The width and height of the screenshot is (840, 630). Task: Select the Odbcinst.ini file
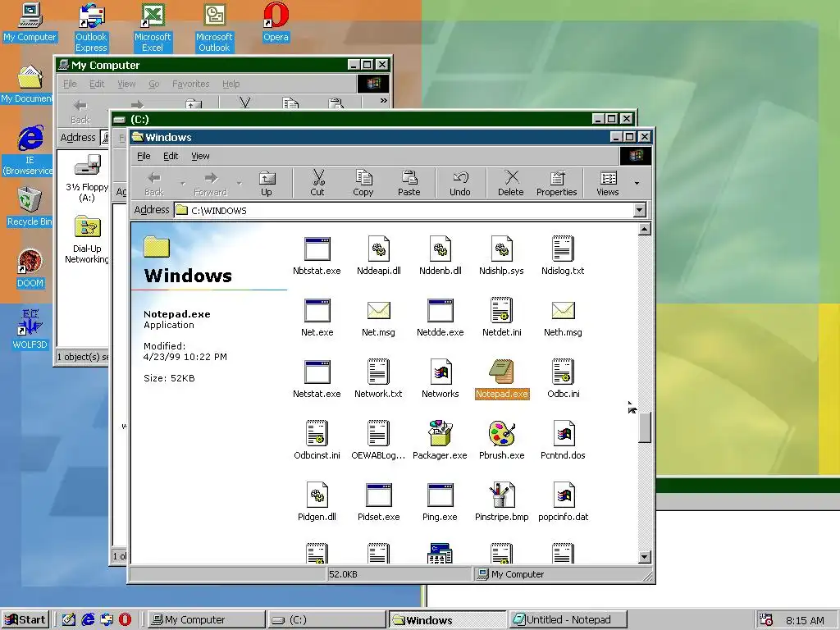click(x=317, y=441)
